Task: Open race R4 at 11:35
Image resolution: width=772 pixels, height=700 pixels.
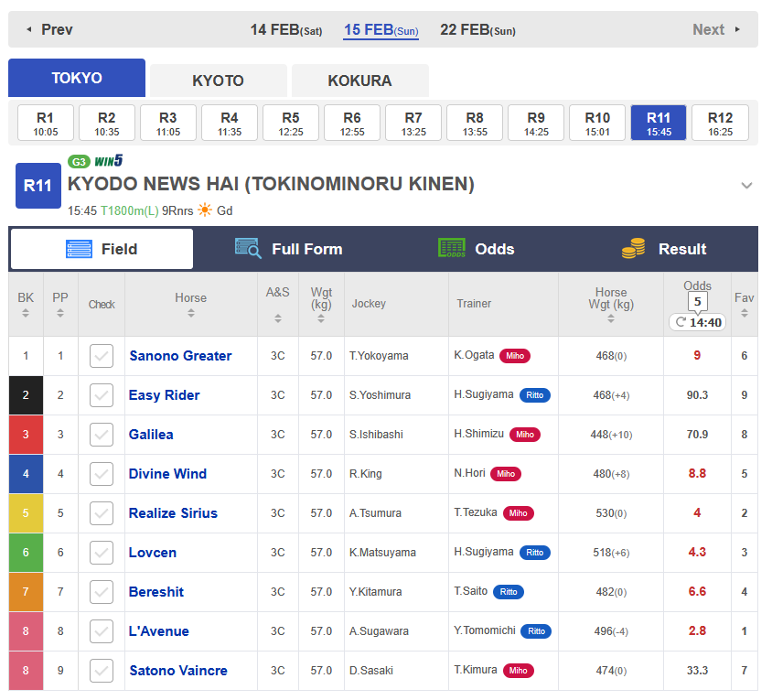Action: point(230,124)
